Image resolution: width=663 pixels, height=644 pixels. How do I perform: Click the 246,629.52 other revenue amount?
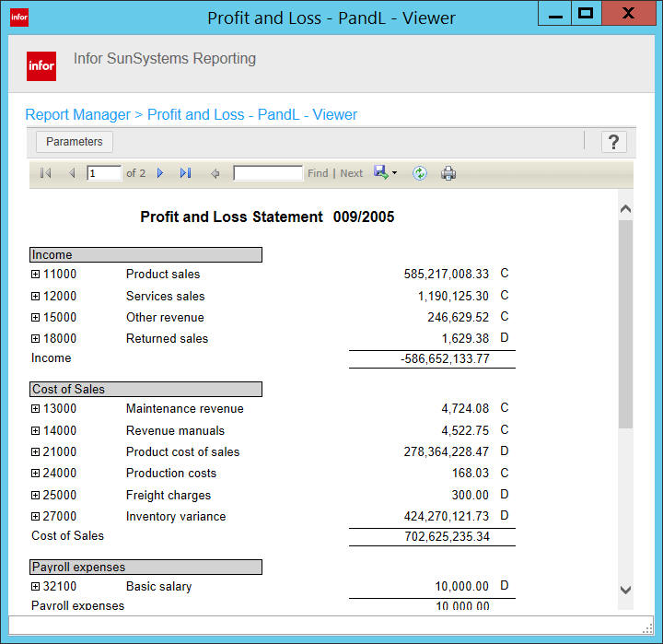point(458,317)
